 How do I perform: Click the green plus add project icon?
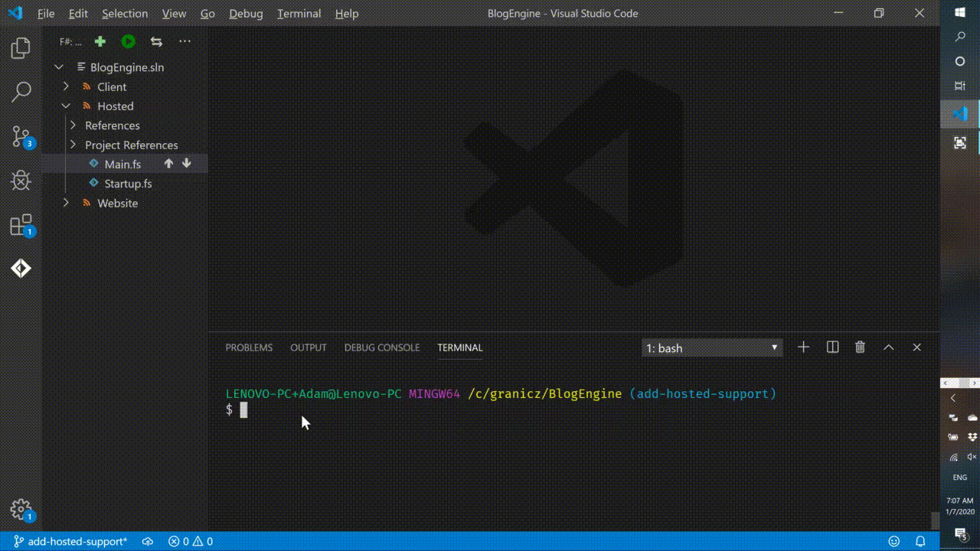click(x=100, y=41)
